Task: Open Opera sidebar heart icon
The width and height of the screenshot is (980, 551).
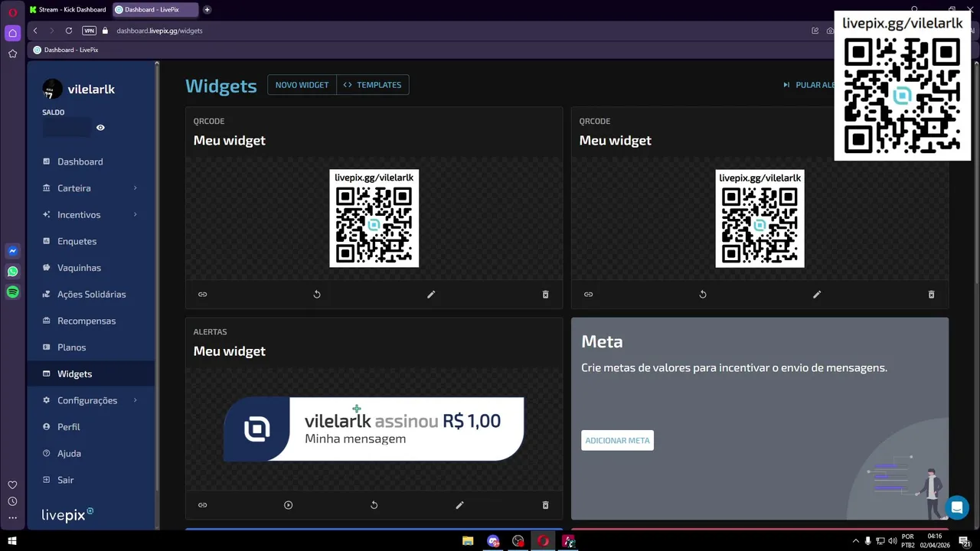Action: 12,484
